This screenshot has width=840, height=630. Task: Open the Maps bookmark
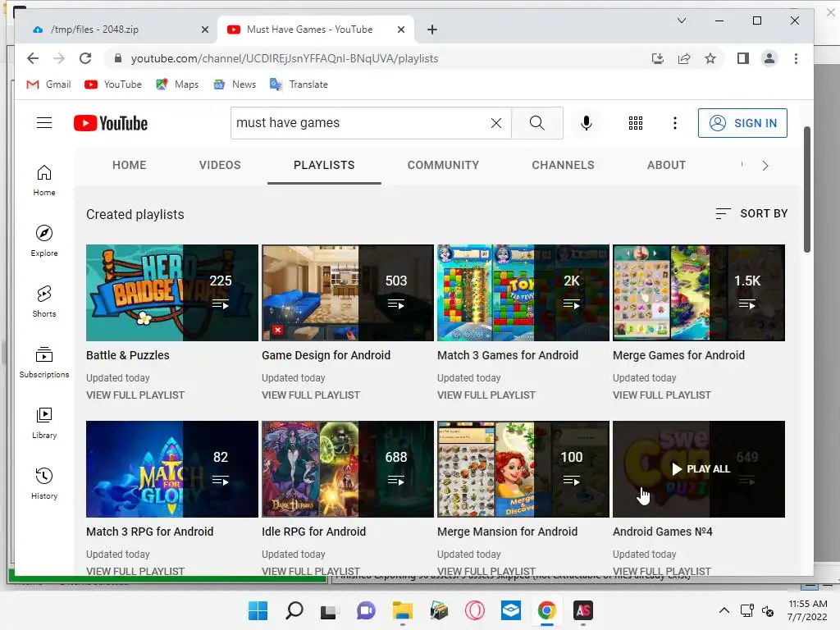click(177, 84)
